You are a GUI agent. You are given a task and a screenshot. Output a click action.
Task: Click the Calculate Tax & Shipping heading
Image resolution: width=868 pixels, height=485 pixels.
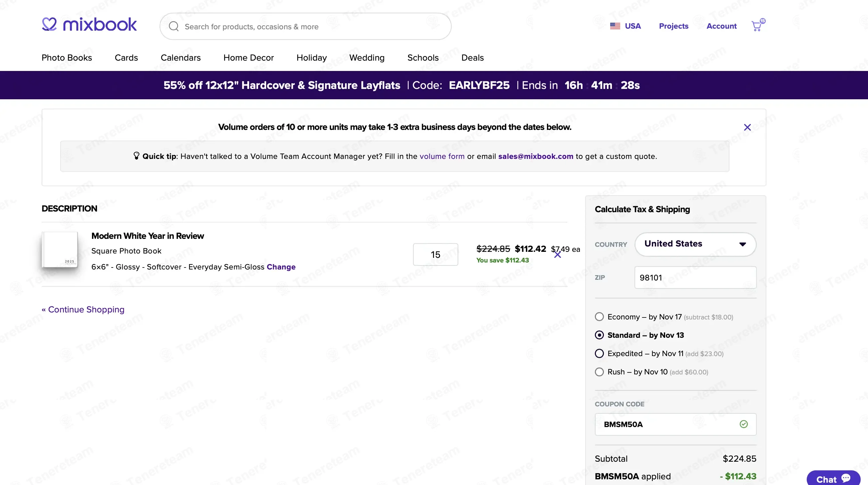[x=642, y=209]
